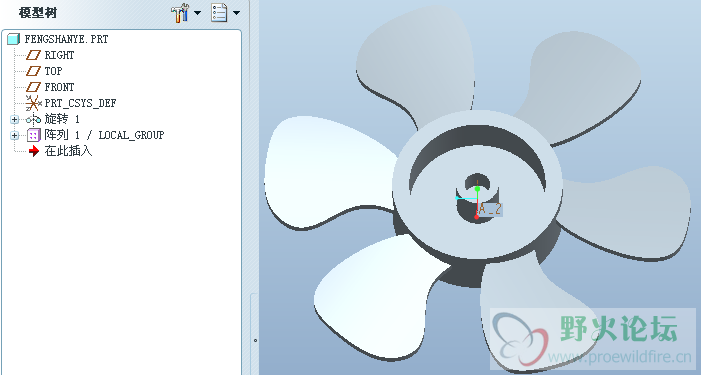The image size is (701, 375).
Task: Click the FENGSHANYE.PRT part icon
Action: coord(13,39)
